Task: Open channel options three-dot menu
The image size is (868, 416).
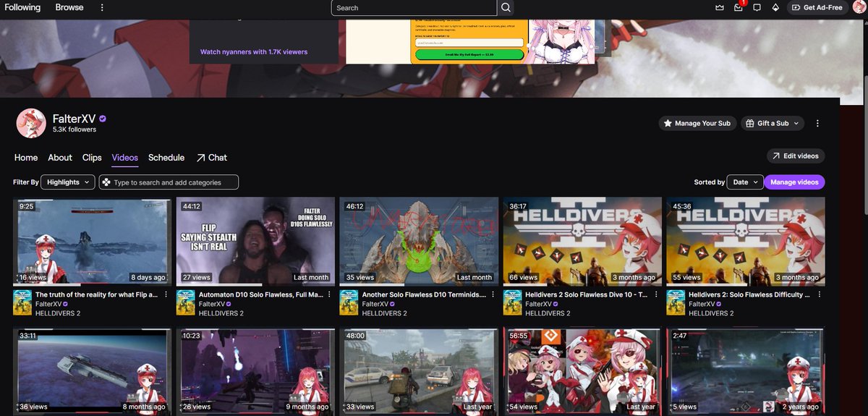Action: point(817,123)
